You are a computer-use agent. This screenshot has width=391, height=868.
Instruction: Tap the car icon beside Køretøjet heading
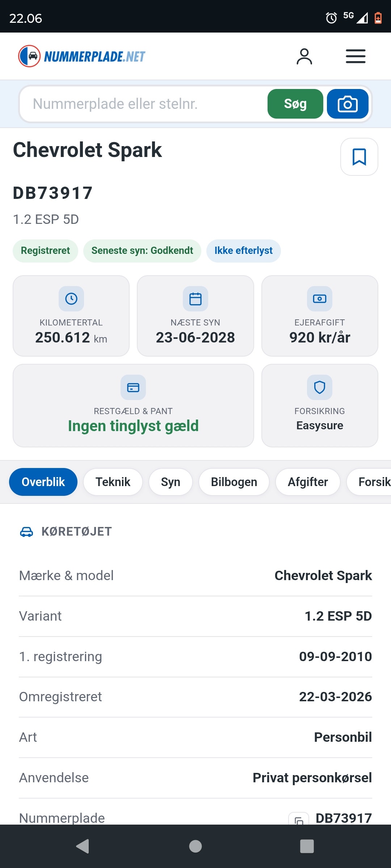(x=26, y=532)
